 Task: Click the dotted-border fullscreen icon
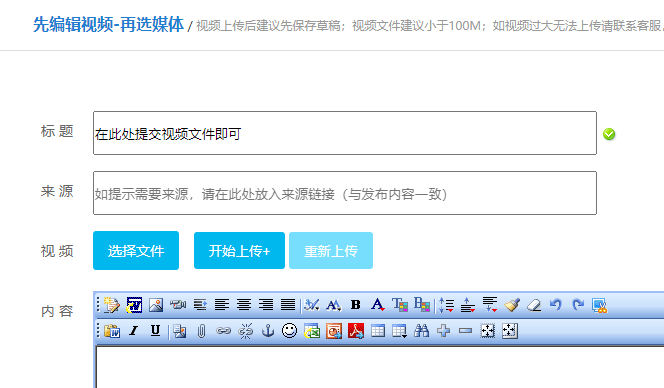coord(487,331)
